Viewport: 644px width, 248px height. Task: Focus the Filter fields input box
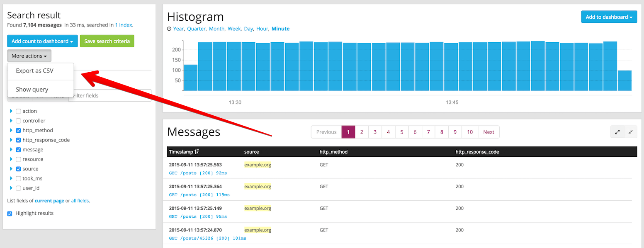pos(110,95)
